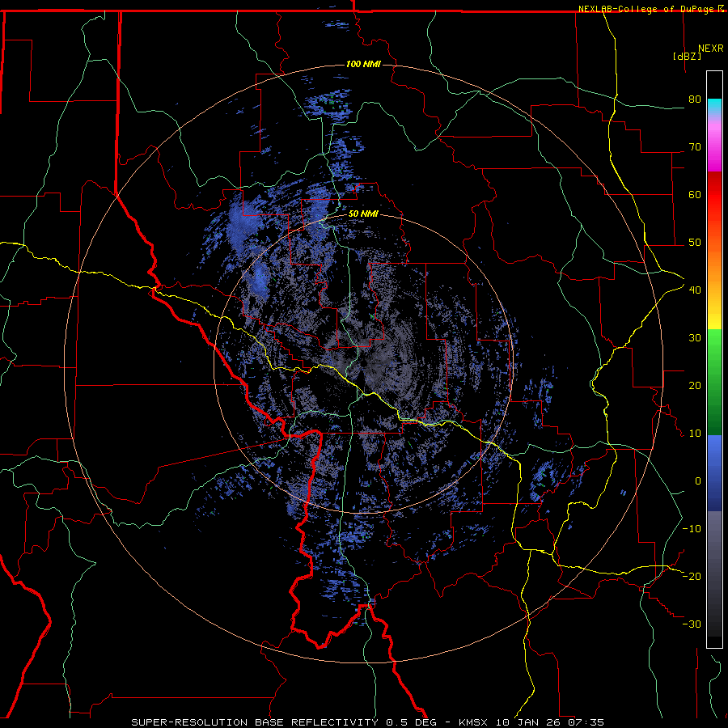Click the green segment of color bar
This screenshot has height=728, width=728.
[x=714, y=382]
